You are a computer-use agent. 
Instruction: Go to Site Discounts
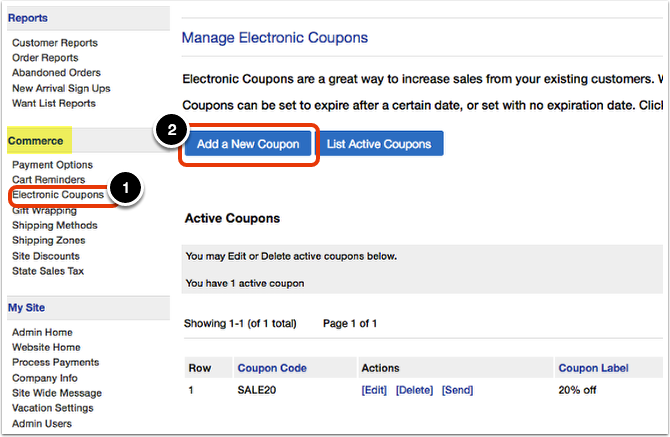46,256
